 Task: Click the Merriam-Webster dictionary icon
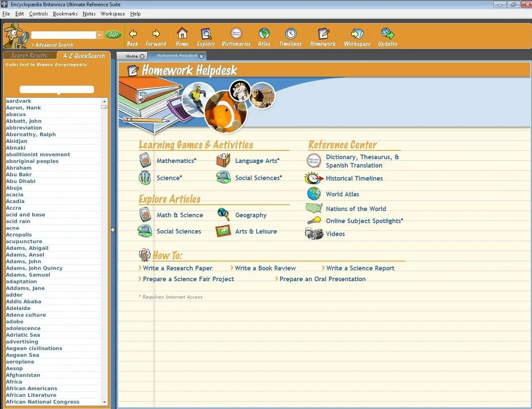coord(314,160)
